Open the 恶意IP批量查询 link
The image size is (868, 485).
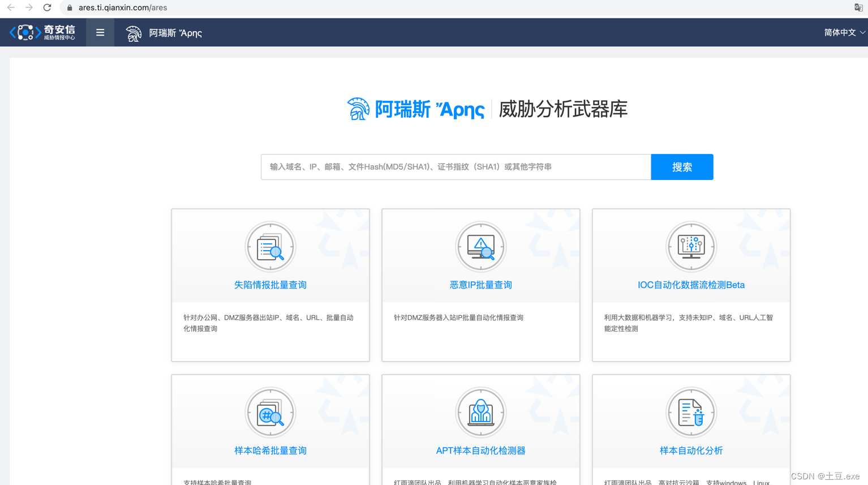[x=481, y=285]
